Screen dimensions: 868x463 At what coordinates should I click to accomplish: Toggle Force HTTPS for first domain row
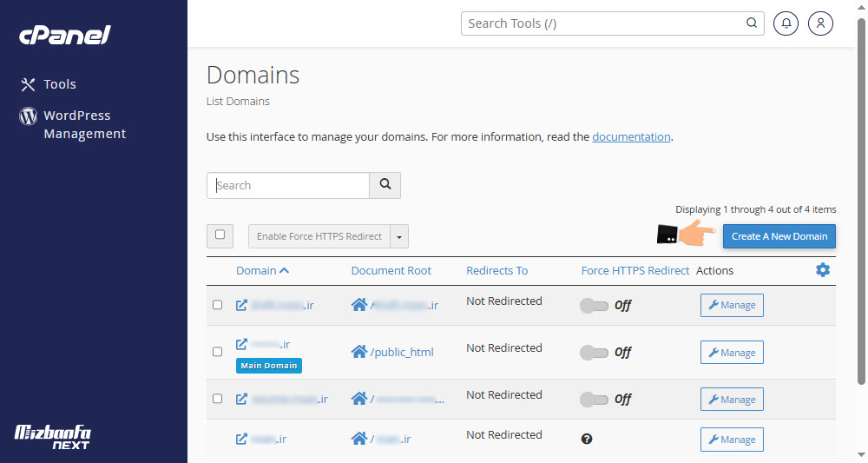pyautogui.click(x=594, y=306)
